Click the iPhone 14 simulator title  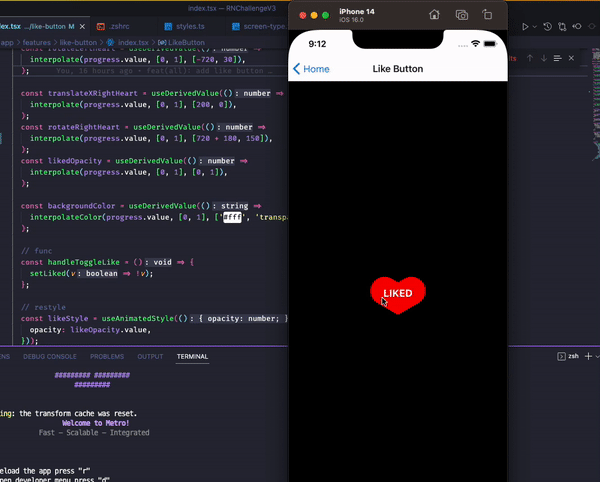pos(357,11)
